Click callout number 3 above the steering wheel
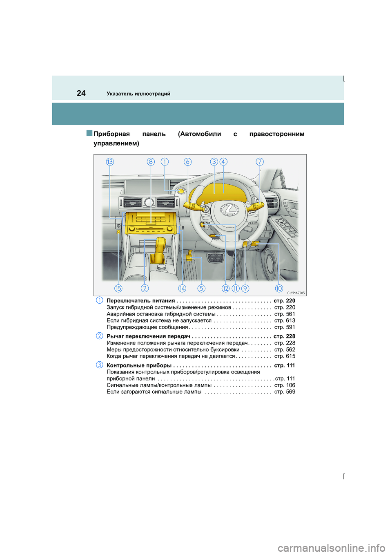Screen dimensions: 392x555 pyautogui.click(x=214, y=162)
